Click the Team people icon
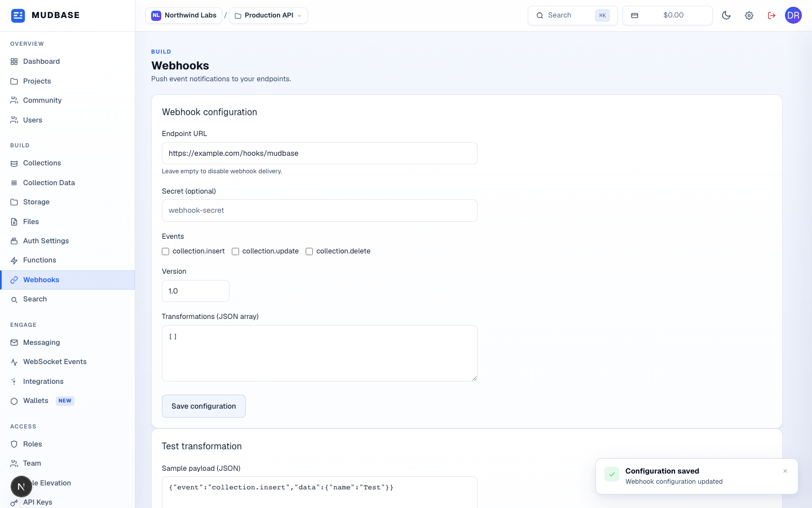 pos(14,463)
